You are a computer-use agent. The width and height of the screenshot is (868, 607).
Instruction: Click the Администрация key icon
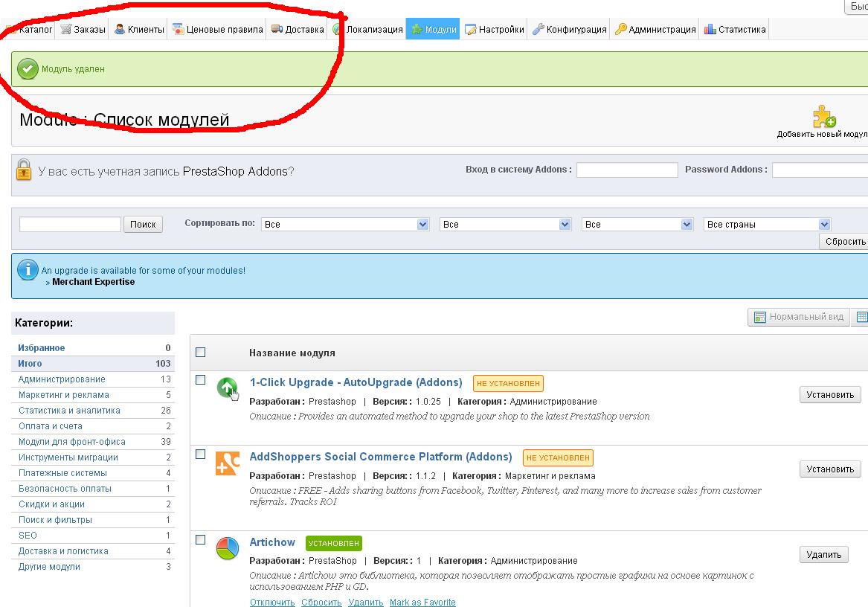click(x=620, y=29)
